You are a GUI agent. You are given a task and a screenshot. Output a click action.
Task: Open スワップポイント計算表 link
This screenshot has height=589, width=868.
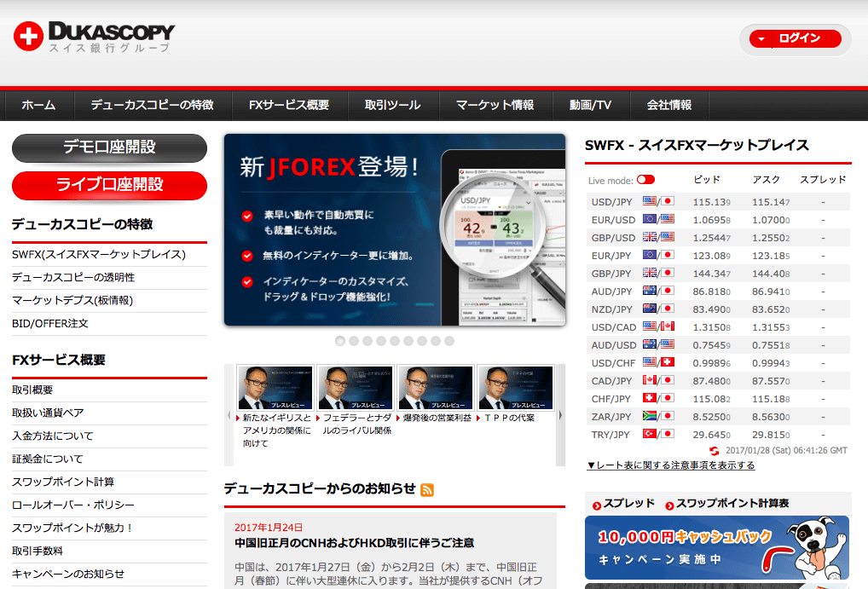732,503
